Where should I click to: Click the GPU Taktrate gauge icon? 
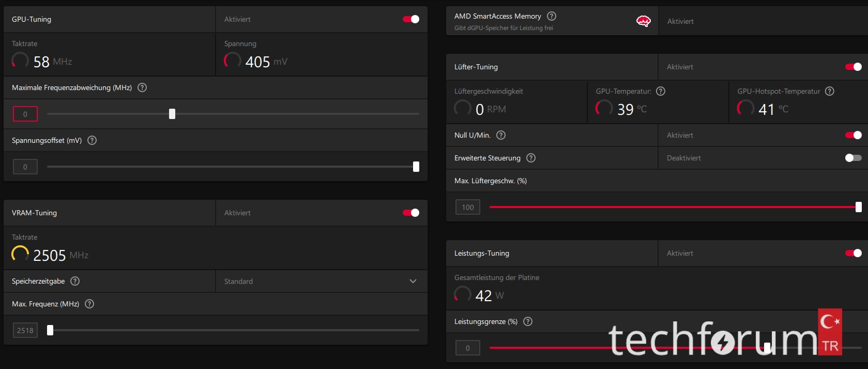tap(20, 61)
